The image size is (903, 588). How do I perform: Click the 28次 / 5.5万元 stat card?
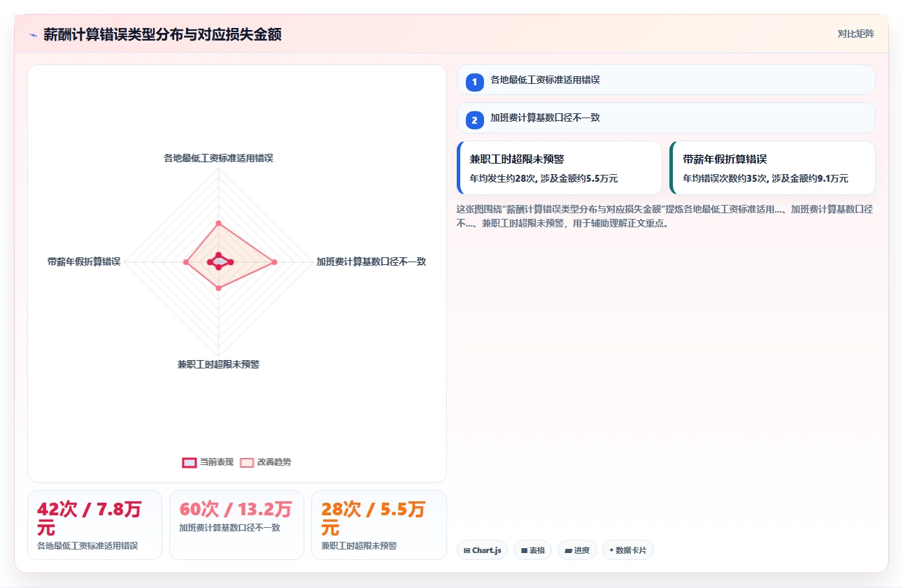click(379, 525)
